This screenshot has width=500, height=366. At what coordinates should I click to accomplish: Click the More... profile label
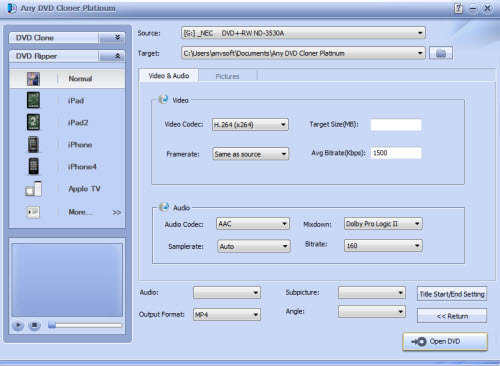[x=81, y=212]
